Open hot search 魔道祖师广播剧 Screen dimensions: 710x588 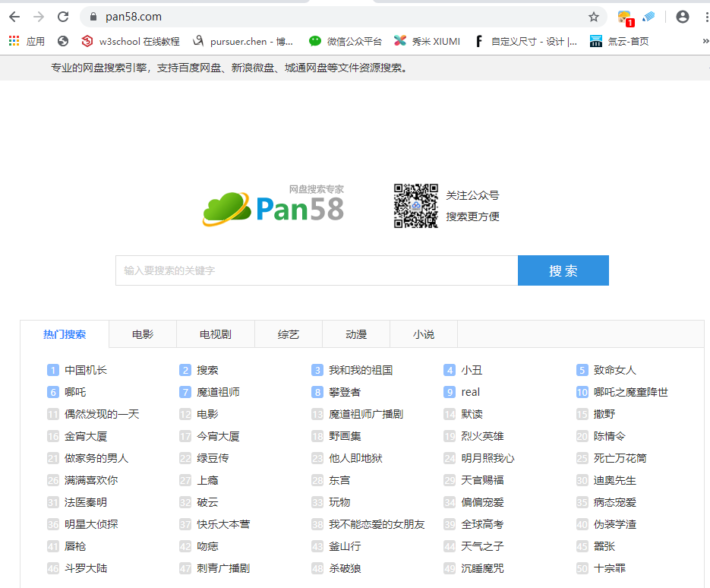coord(366,414)
